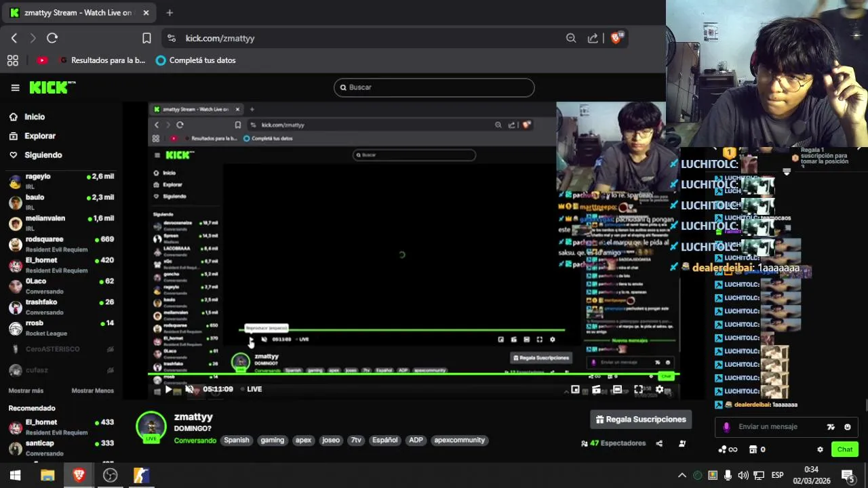Click the KICK logo
Screen dimensions: 868x488
pos(52,87)
